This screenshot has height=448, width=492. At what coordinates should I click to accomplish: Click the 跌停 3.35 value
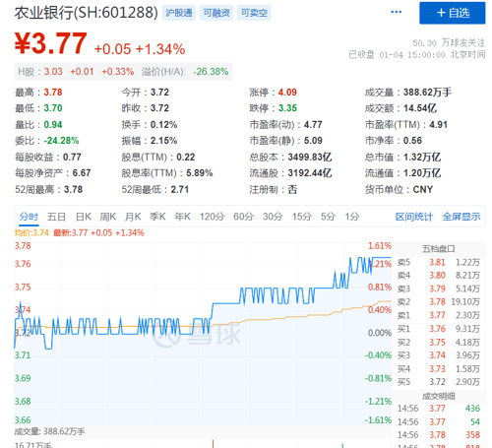pos(287,108)
